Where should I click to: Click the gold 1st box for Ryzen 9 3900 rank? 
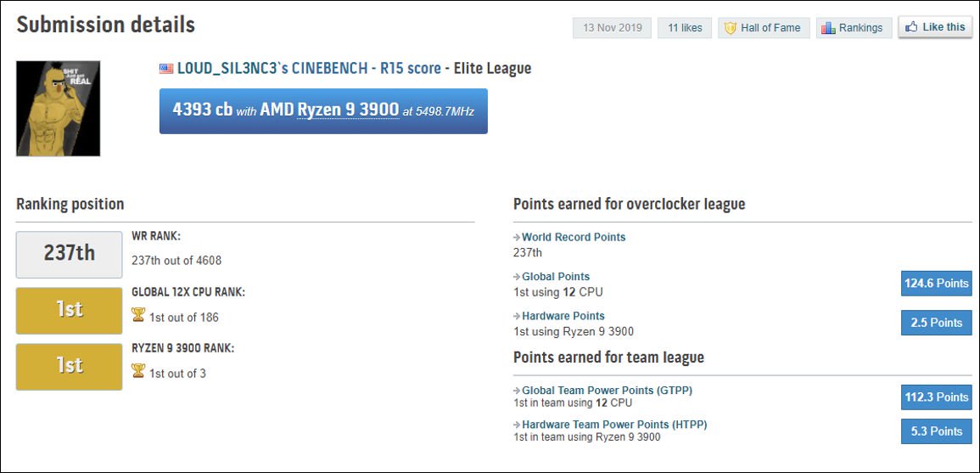(69, 367)
